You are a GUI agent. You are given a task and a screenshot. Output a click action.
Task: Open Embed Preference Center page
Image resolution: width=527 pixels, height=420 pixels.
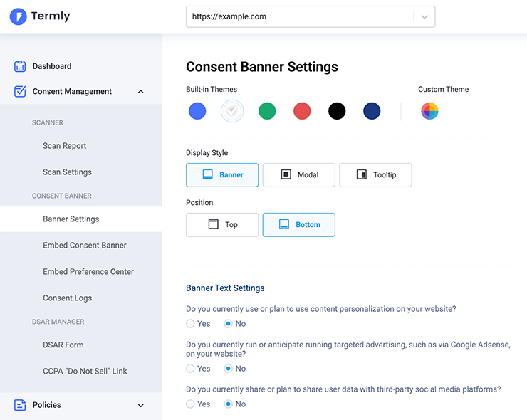pyautogui.click(x=88, y=271)
